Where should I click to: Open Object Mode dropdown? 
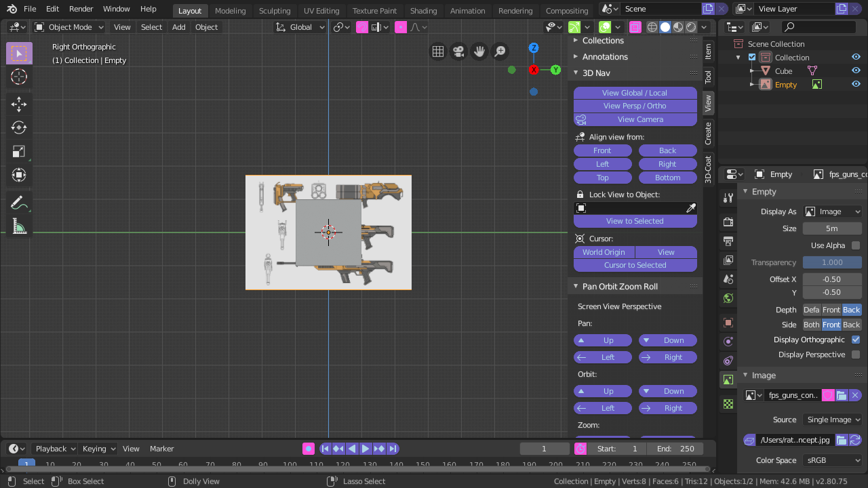pyautogui.click(x=69, y=27)
